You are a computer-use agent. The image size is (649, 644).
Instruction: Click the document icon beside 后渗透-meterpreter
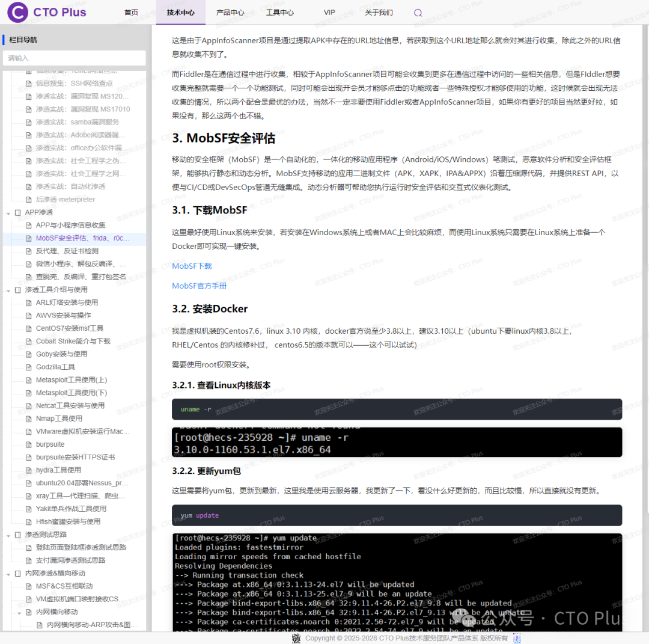coord(29,200)
